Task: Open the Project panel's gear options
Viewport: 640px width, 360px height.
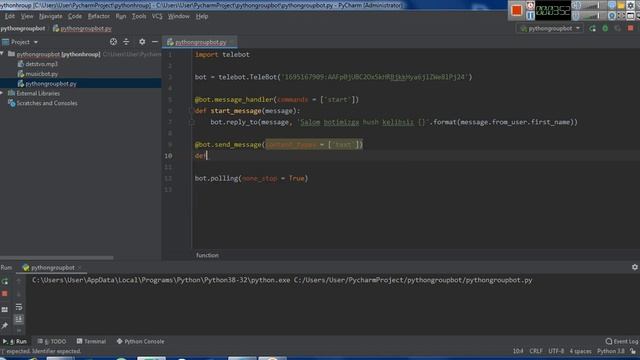Action: [x=142, y=42]
